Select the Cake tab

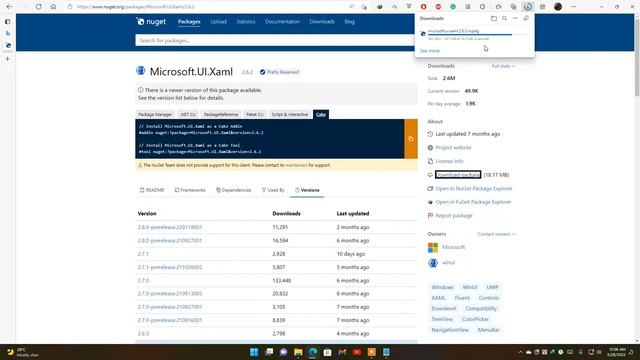click(321, 114)
